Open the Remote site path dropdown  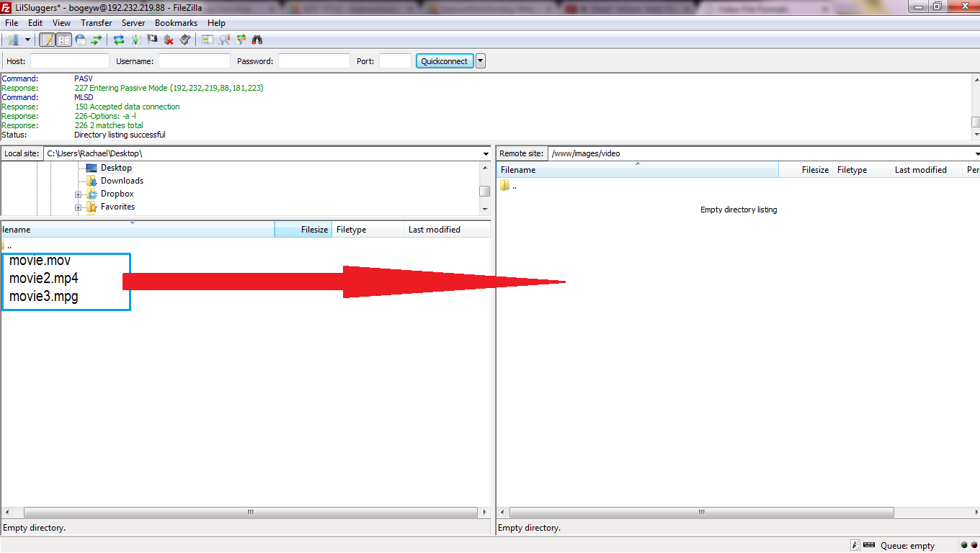click(976, 153)
